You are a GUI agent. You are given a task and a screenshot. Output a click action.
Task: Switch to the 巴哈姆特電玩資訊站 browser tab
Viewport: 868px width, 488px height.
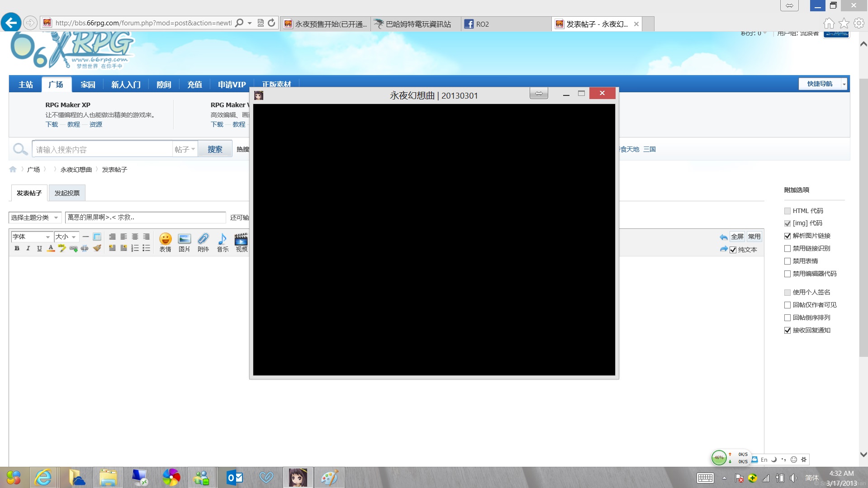point(415,24)
